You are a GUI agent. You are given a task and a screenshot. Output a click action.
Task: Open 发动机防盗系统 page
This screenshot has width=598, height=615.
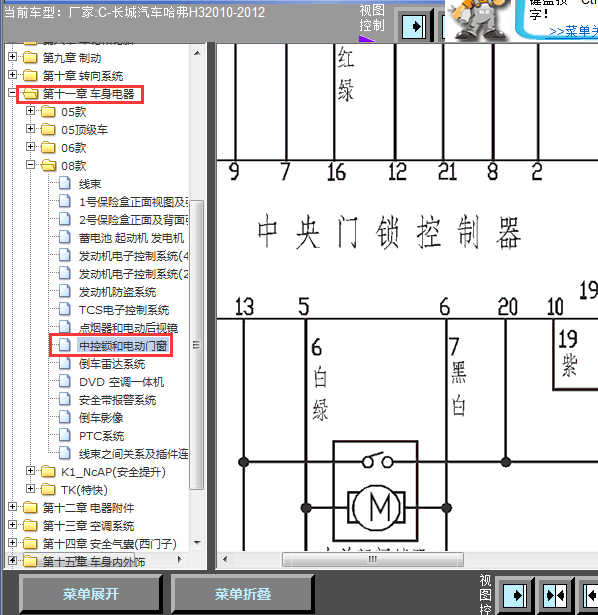117,292
